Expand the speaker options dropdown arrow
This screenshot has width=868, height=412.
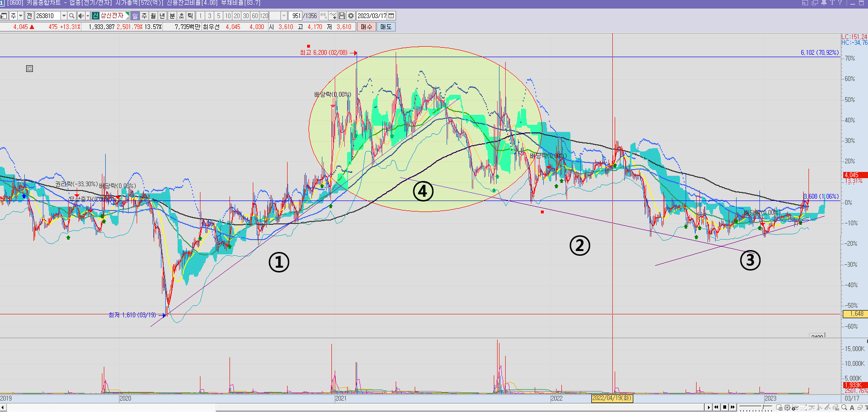coord(88,16)
